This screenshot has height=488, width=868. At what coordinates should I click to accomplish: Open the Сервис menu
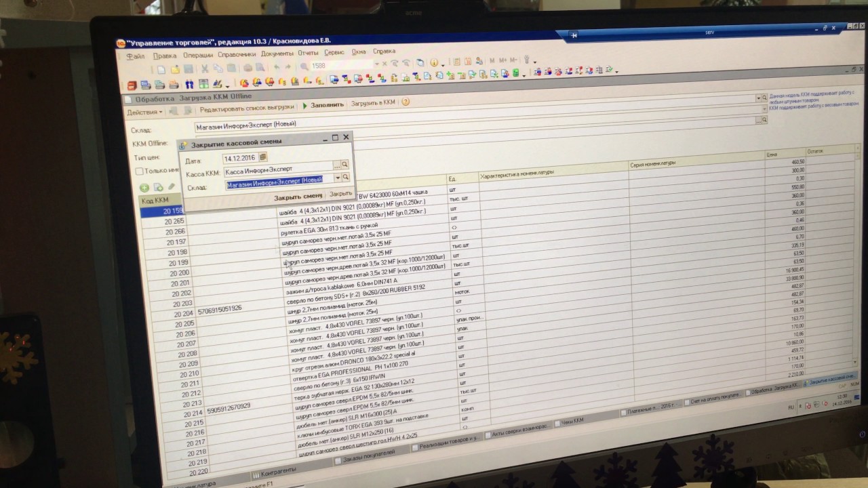pyautogui.click(x=334, y=52)
